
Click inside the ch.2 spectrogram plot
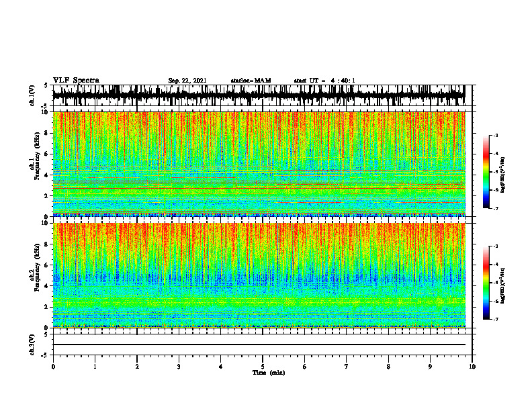(259, 275)
